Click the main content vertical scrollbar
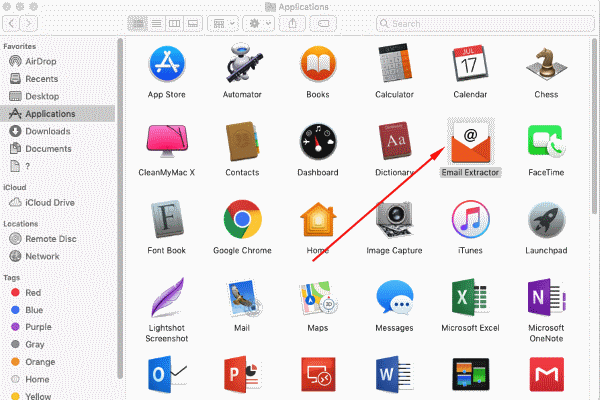This screenshot has height=400, width=600. [x=594, y=126]
